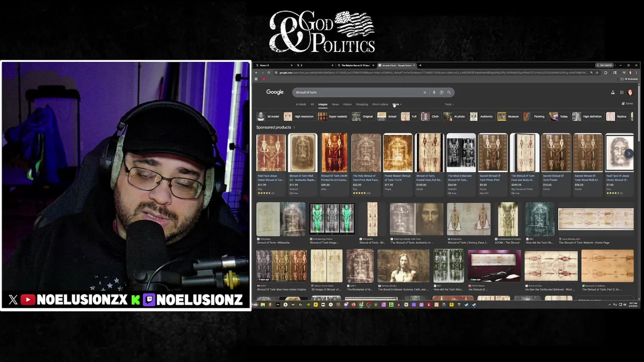
Task: Filter by the Actual chip
Action: coord(387,117)
